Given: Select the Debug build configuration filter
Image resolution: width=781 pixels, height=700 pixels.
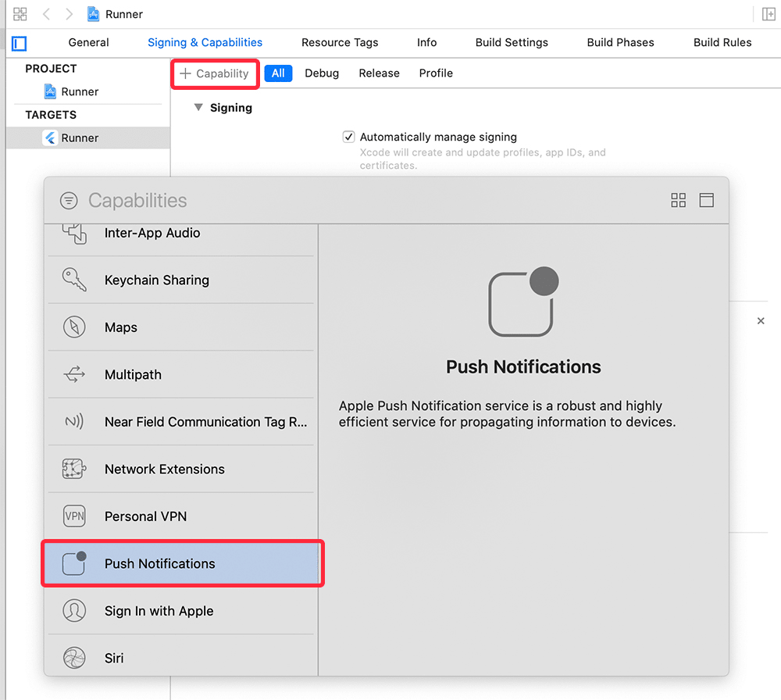Looking at the screenshot, I should pos(322,73).
